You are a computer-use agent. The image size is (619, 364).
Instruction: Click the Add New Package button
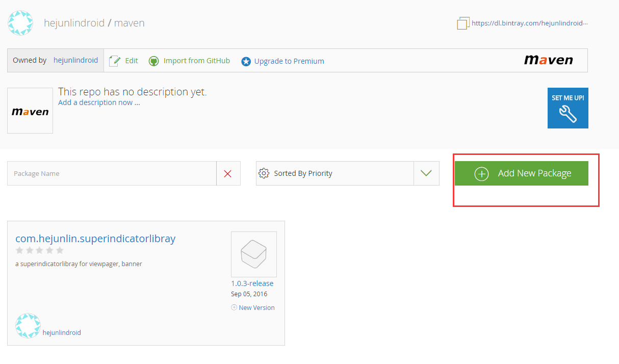(x=521, y=173)
